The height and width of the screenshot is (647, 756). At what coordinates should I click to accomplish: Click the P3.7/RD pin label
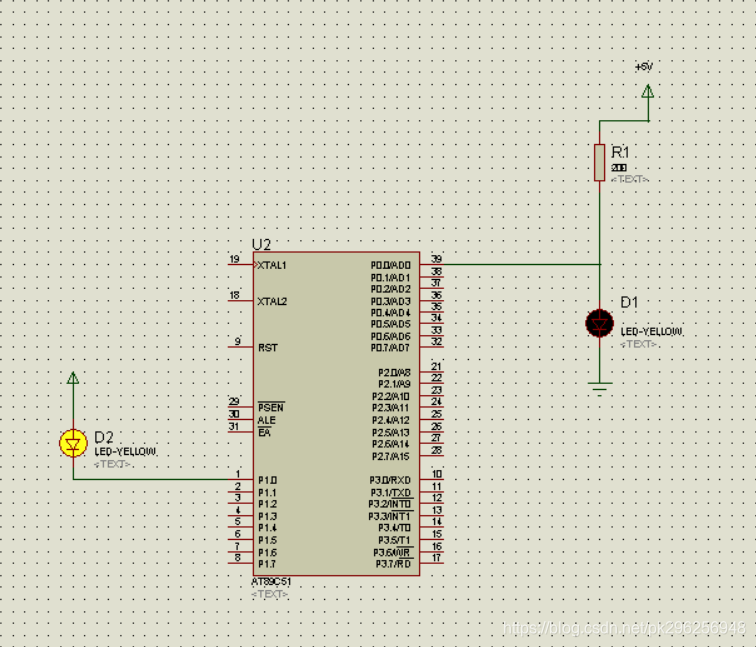click(x=393, y=564)
